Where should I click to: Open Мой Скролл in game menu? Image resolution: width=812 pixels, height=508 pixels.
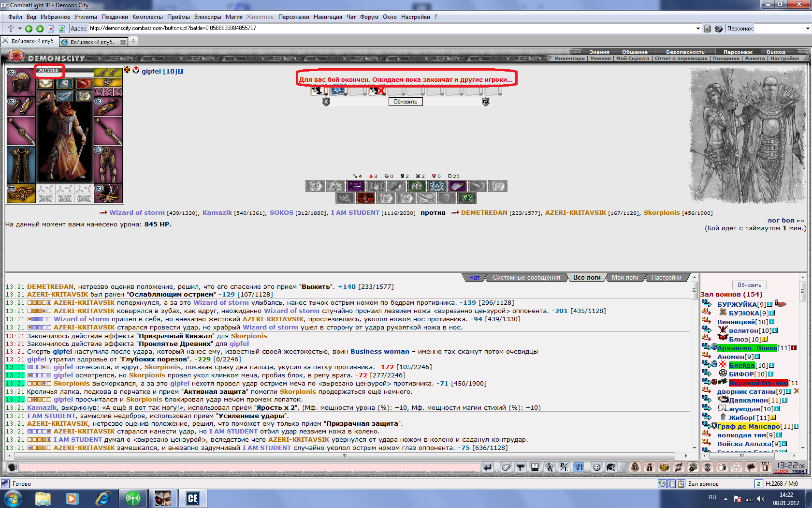pos(633,58)
